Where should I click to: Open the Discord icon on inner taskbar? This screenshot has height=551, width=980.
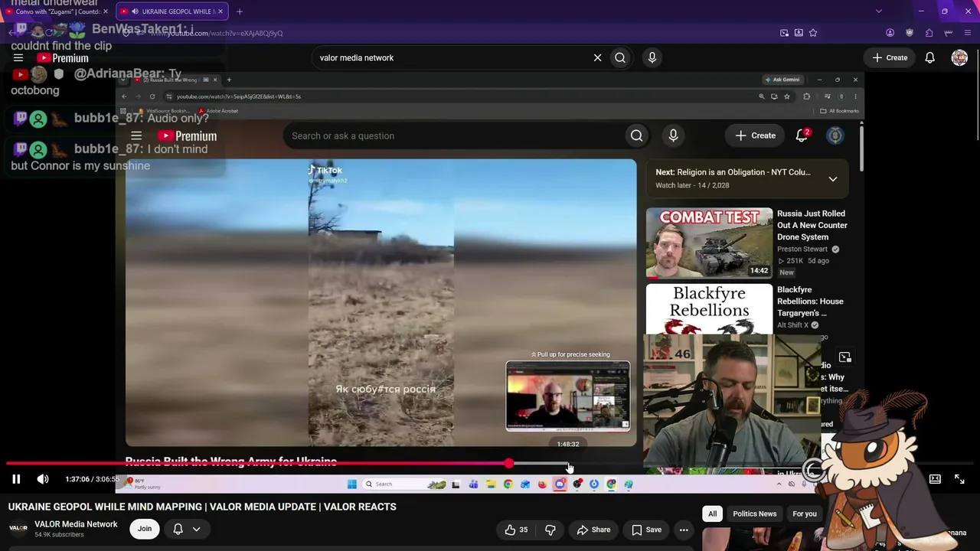(x=560, y=484)
